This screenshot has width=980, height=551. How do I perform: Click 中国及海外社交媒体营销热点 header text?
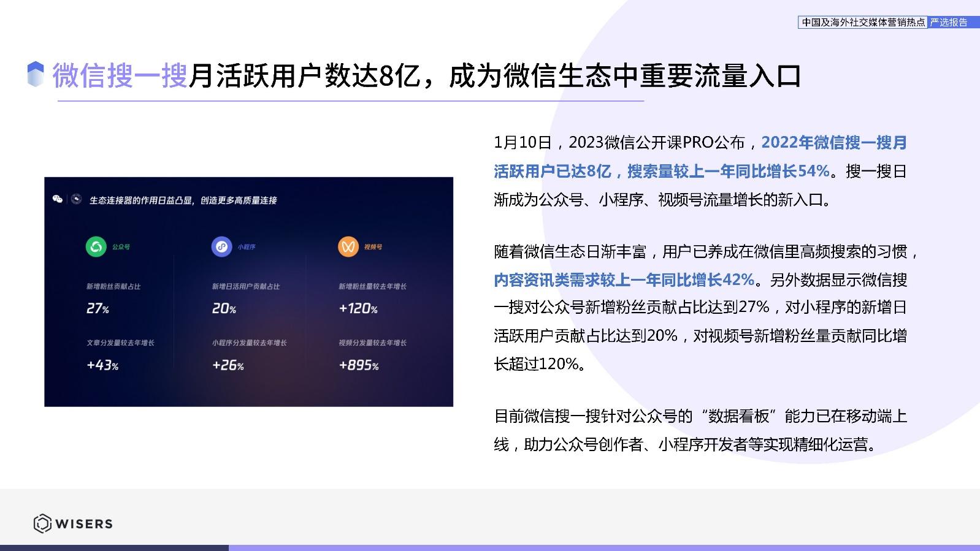pyautogui.click(x=863, y=22)
